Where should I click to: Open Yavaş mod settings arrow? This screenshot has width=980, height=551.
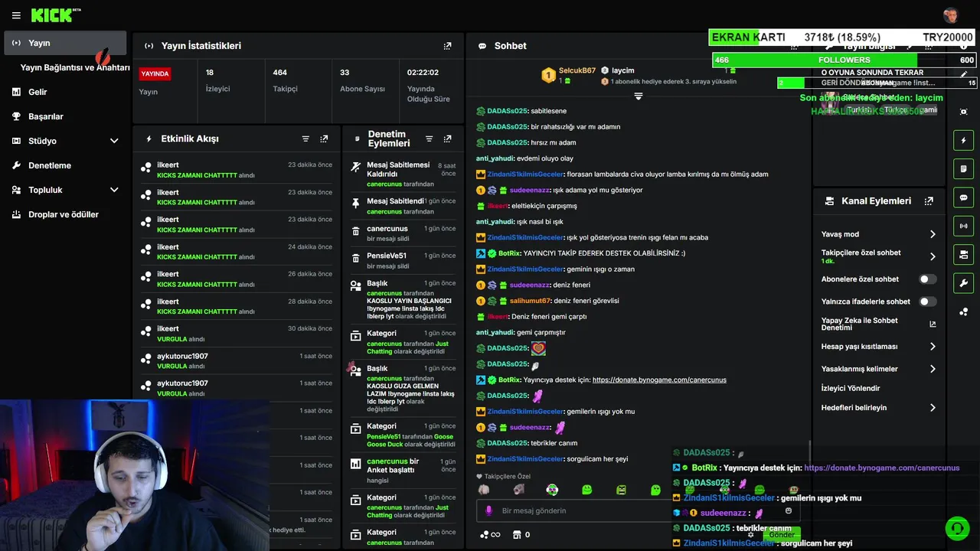(x=933, y=234)
